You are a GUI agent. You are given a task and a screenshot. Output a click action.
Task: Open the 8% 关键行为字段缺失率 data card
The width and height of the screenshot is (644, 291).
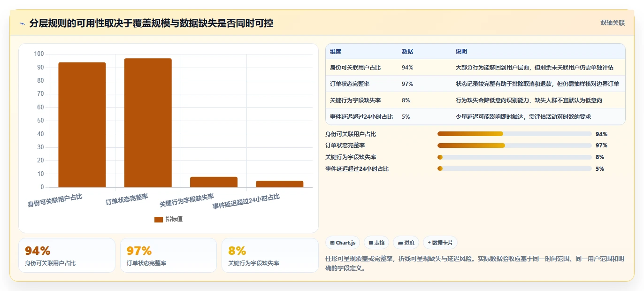270,255
